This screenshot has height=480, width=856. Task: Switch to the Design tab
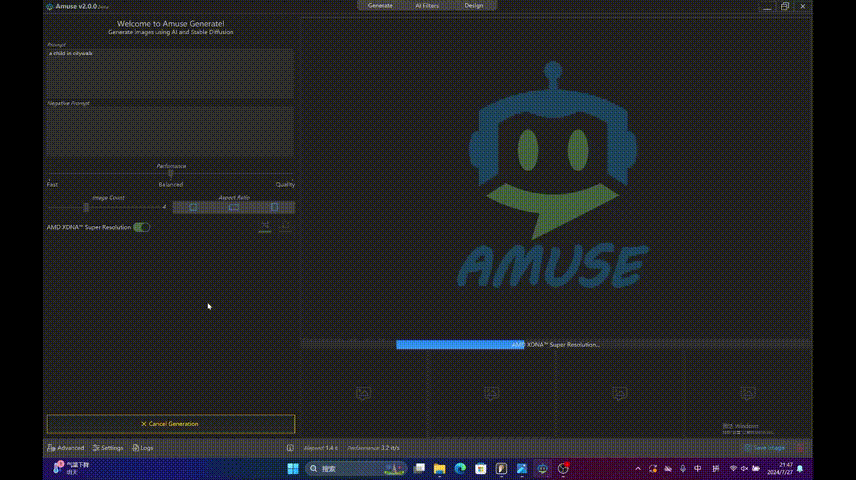(474, 6)
